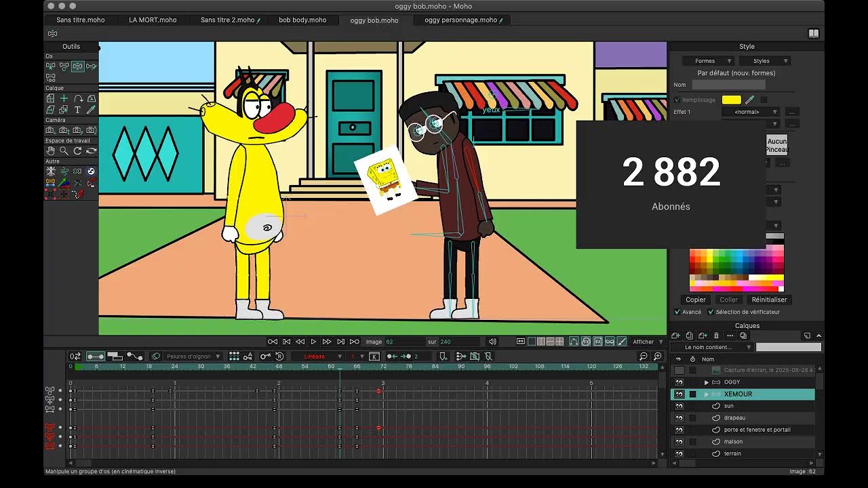Viewport: 868px width, 488px height.
Task: Zoom in the timeline
Action: click(x=657, y=357)
